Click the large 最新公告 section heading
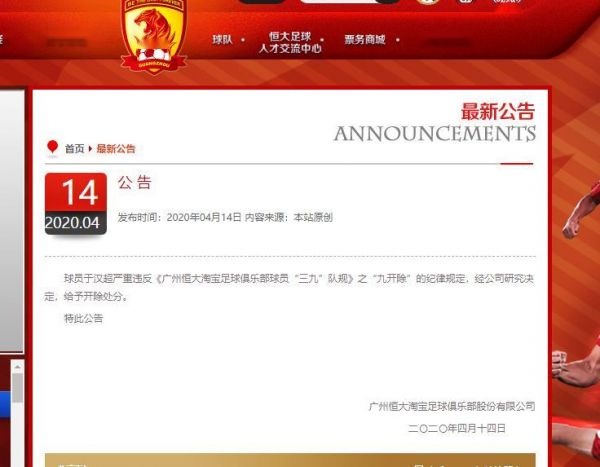This screenshot has width=600, height=467. [x=497, y=111]
